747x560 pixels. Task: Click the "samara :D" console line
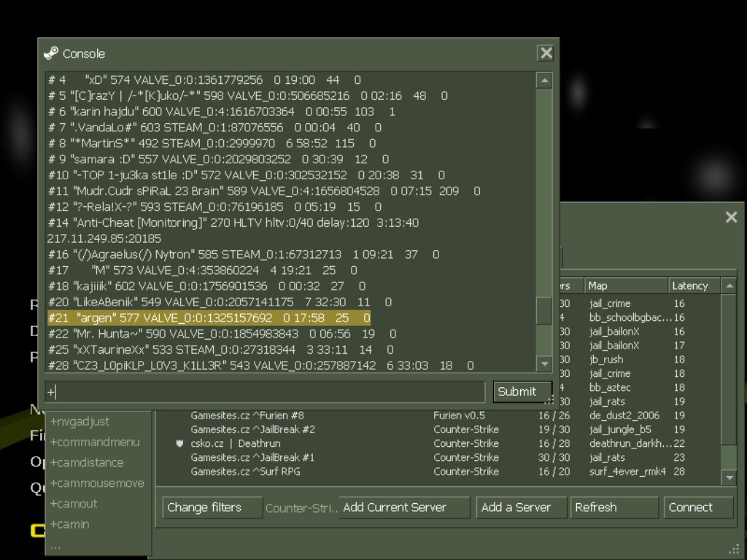218,159
